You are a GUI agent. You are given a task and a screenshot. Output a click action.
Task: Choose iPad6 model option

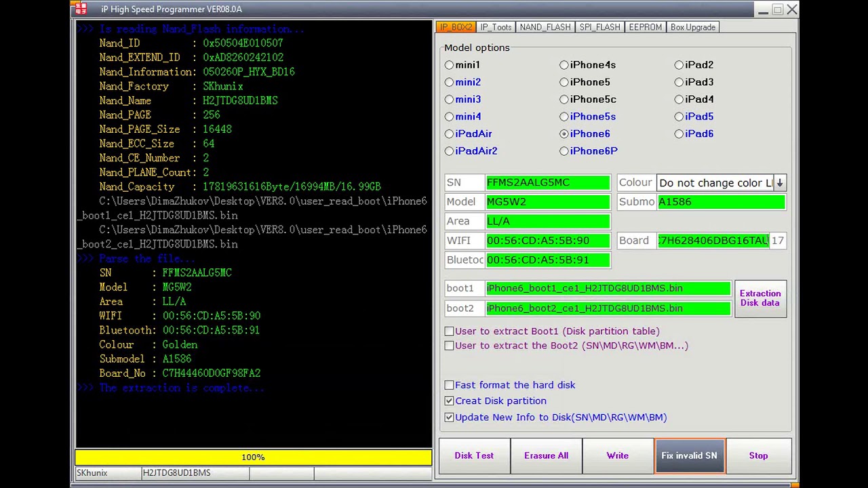679,134
